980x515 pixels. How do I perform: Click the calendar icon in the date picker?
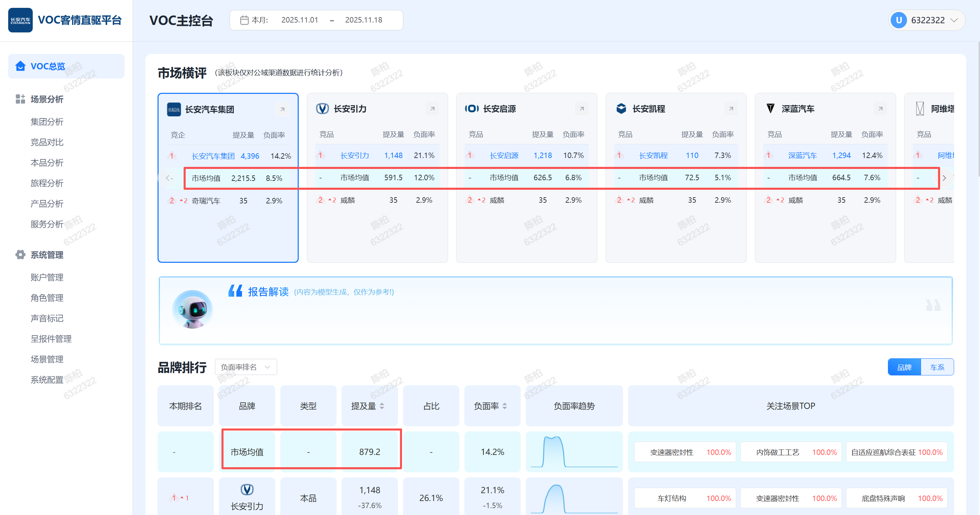244,20
